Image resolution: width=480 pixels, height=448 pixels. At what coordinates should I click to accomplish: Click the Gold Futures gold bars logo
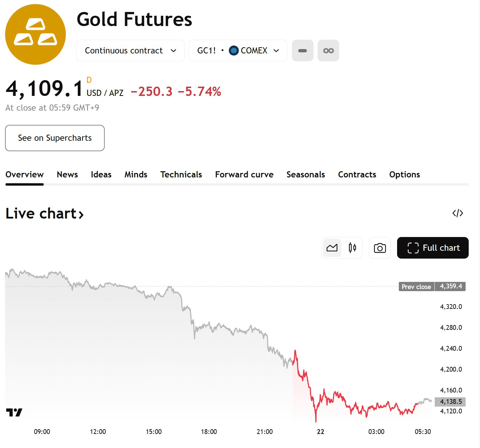(x=35, y=34)
